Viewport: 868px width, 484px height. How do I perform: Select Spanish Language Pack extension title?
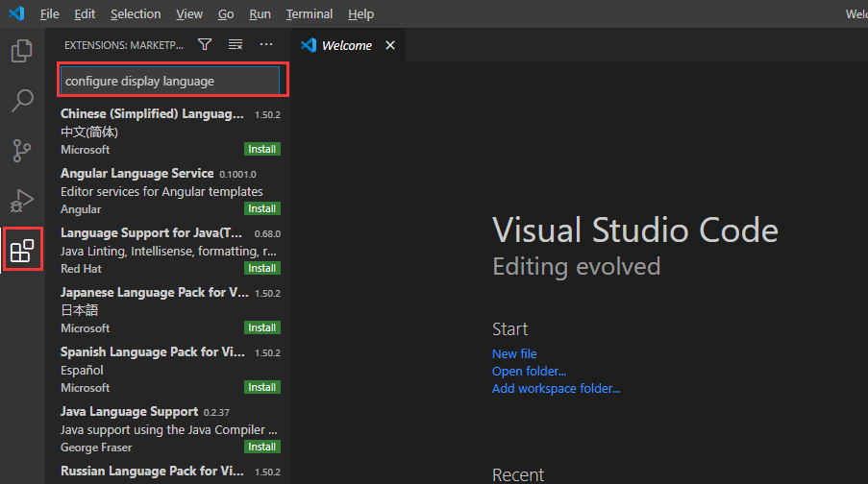152,351
